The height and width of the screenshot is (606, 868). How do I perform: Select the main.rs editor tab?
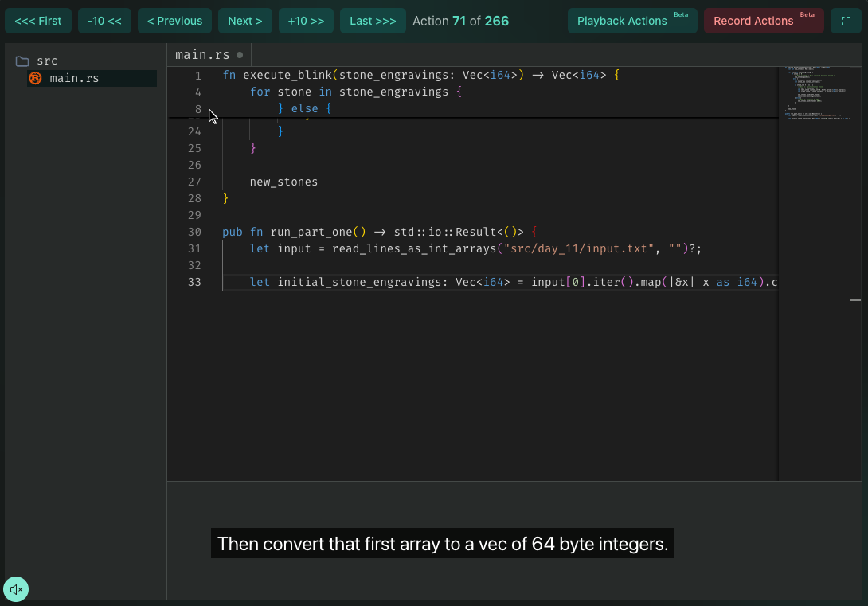209,55
